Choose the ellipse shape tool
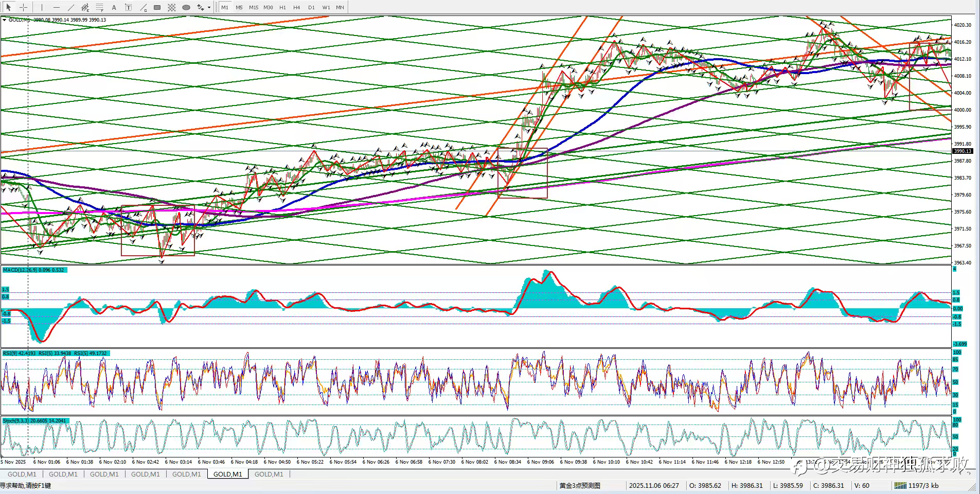 click(186, 7)
